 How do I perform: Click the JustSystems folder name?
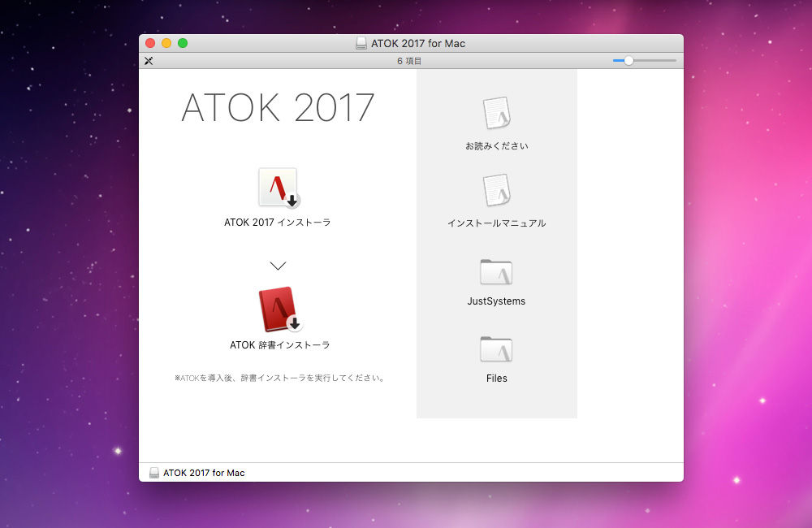[496, 301]
